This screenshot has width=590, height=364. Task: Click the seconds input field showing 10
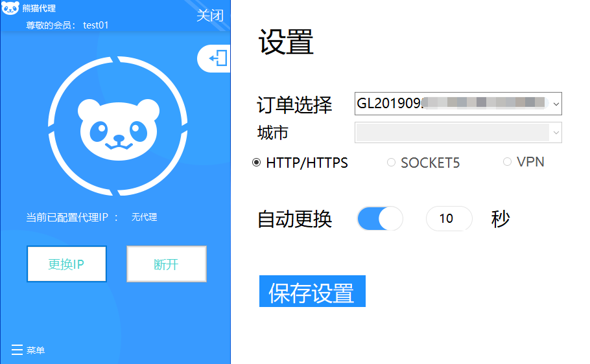(449, 218)
